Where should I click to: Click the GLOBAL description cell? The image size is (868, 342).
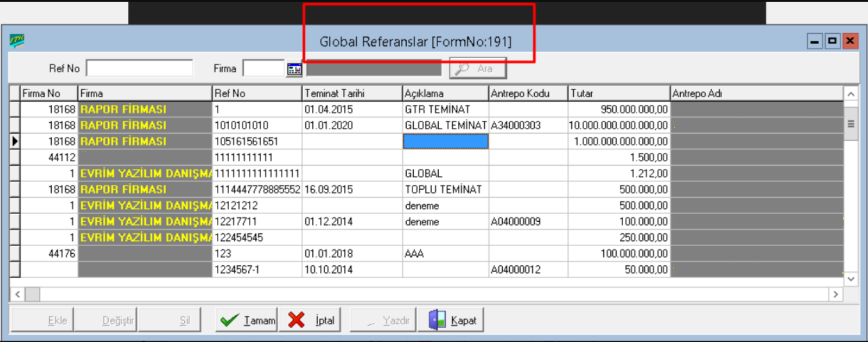[x=446, y=173]
